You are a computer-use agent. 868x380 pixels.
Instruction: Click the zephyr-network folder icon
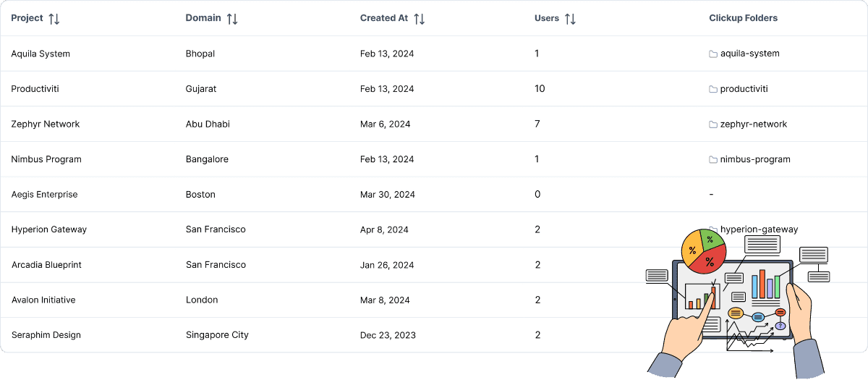tap(713, 124)
